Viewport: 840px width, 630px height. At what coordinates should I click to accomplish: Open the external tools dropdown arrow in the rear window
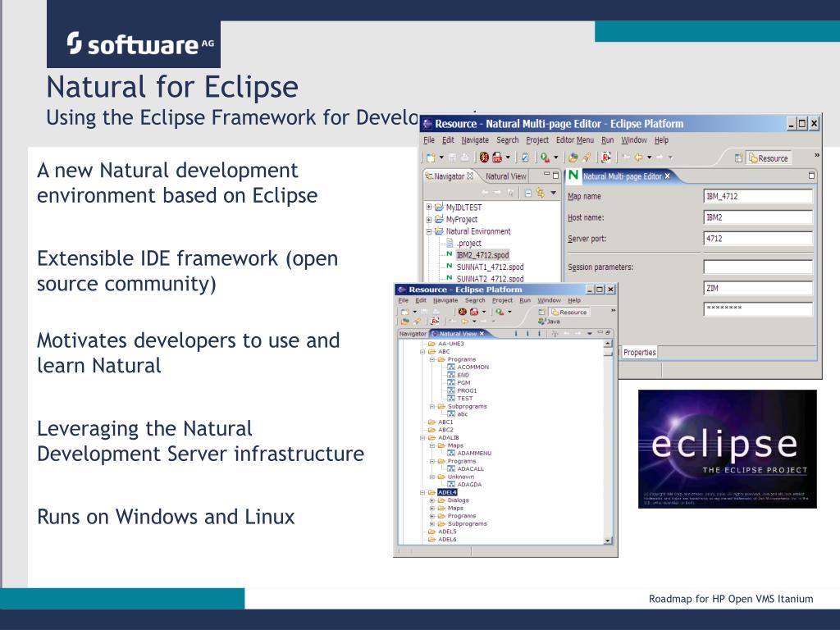[x=555, y=157]
